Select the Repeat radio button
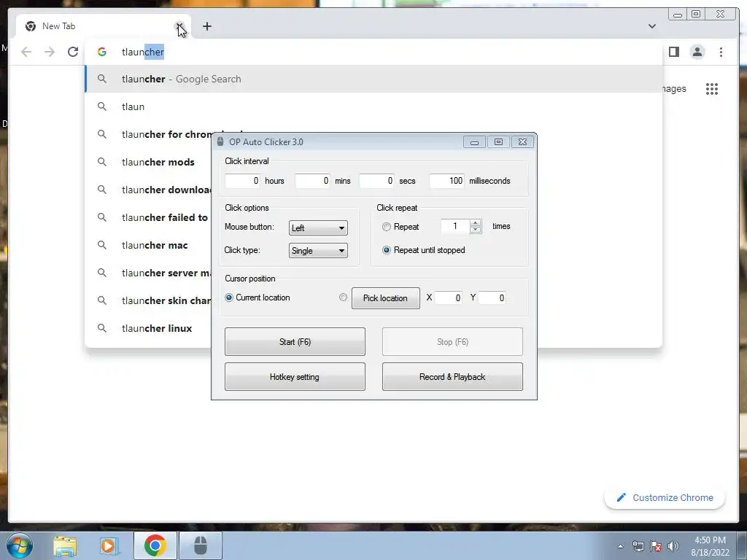The image size is (747, 560). [x=387, y=227]
